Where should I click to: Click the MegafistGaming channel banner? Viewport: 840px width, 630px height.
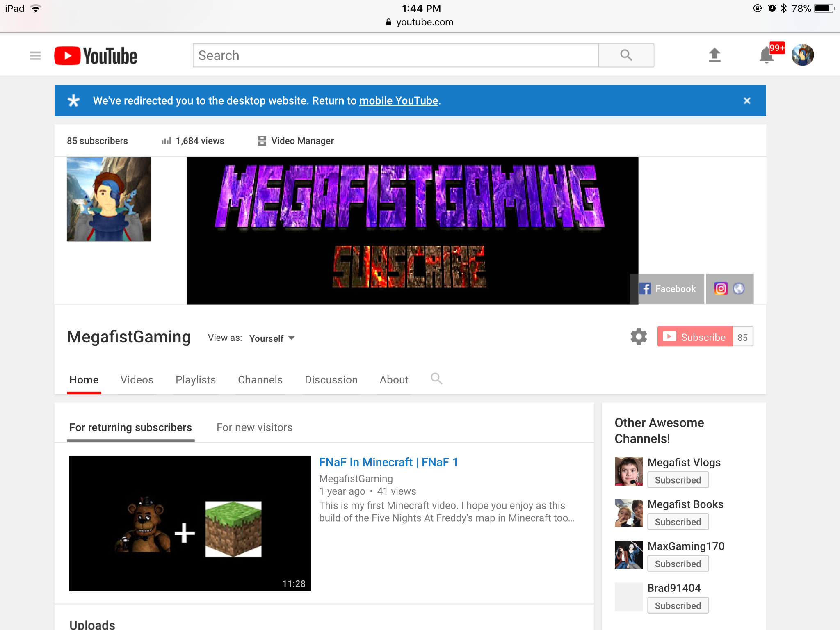(x=413, y=231)
